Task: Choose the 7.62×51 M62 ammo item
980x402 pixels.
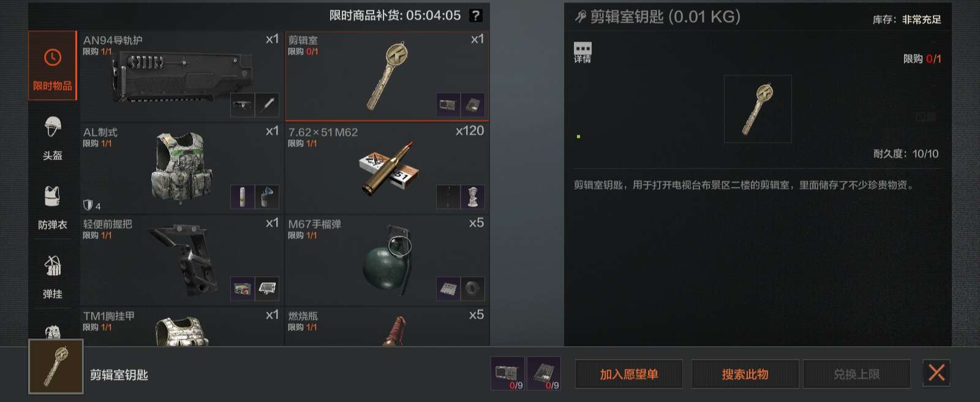Action: pyautogui.click(x=387, y=167)
